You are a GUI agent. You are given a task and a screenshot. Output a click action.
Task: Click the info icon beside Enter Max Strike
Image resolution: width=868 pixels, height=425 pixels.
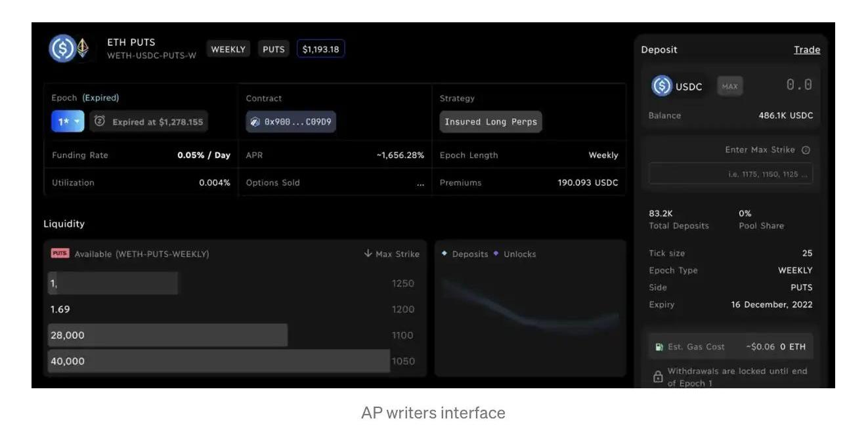pyautogui.click(x=806, y=150)
